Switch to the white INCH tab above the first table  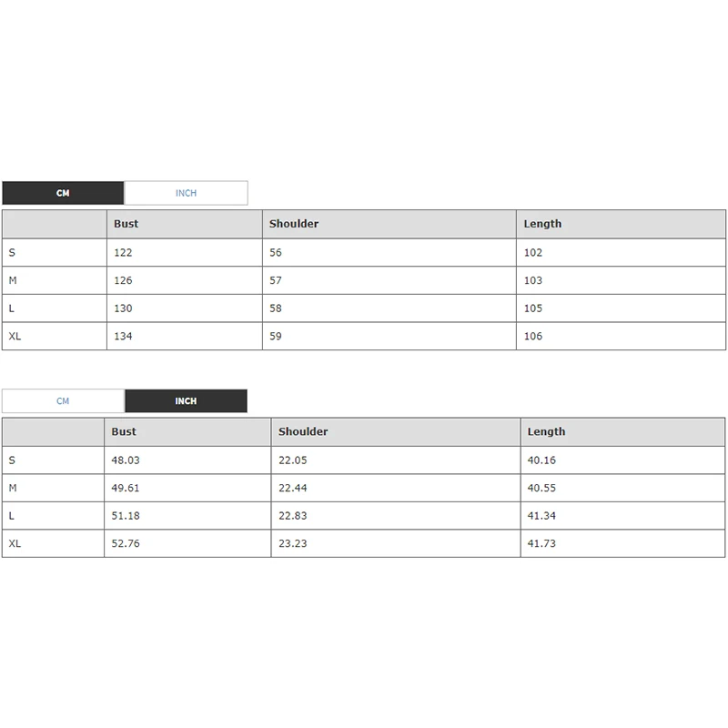(186, 193)
